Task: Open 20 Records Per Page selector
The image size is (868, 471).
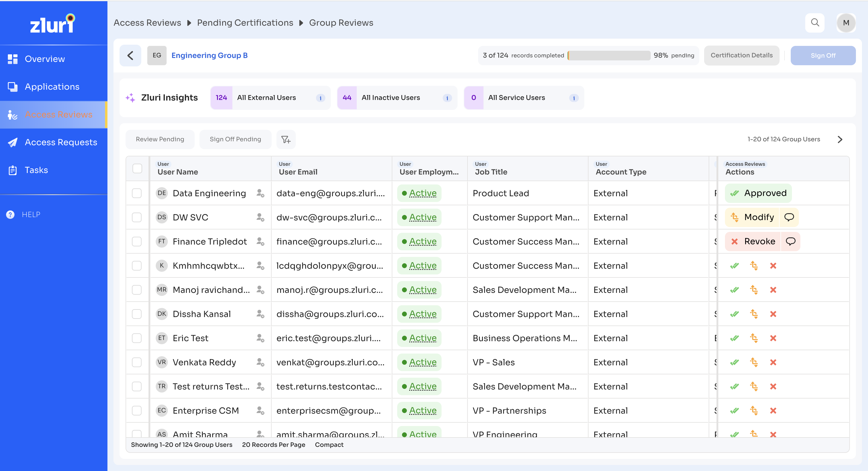Action: pyautogui.click(x=273, y=445)
